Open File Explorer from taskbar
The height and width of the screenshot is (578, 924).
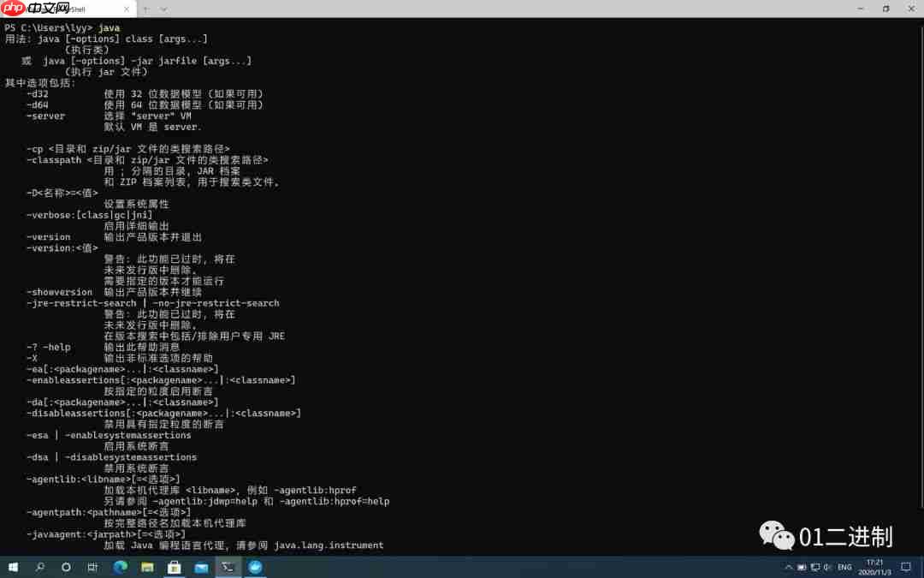click(x=147, y=568)
